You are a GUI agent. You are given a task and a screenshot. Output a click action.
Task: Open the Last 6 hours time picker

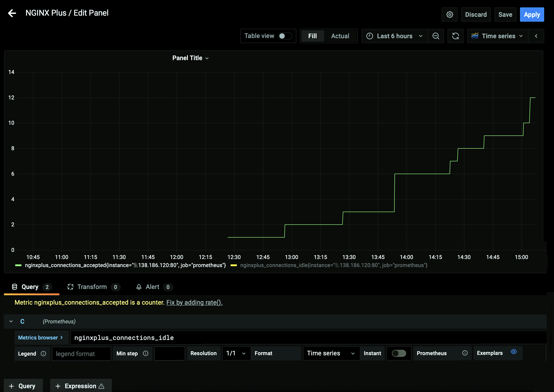point(394,36)
